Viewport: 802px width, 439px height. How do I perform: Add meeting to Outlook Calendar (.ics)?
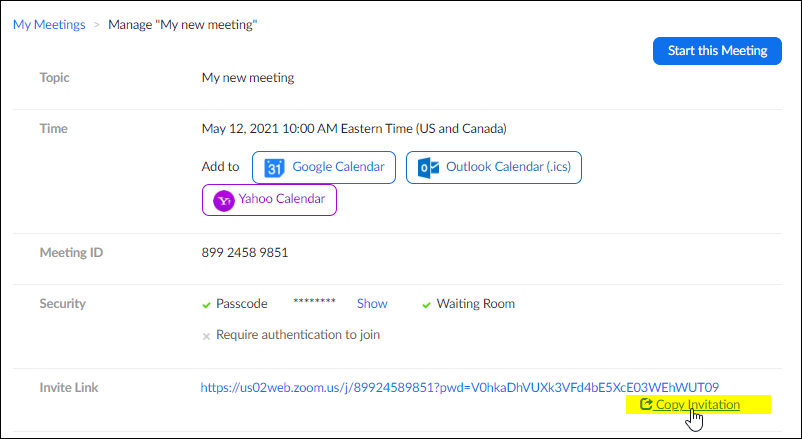(x=494, y=167)
